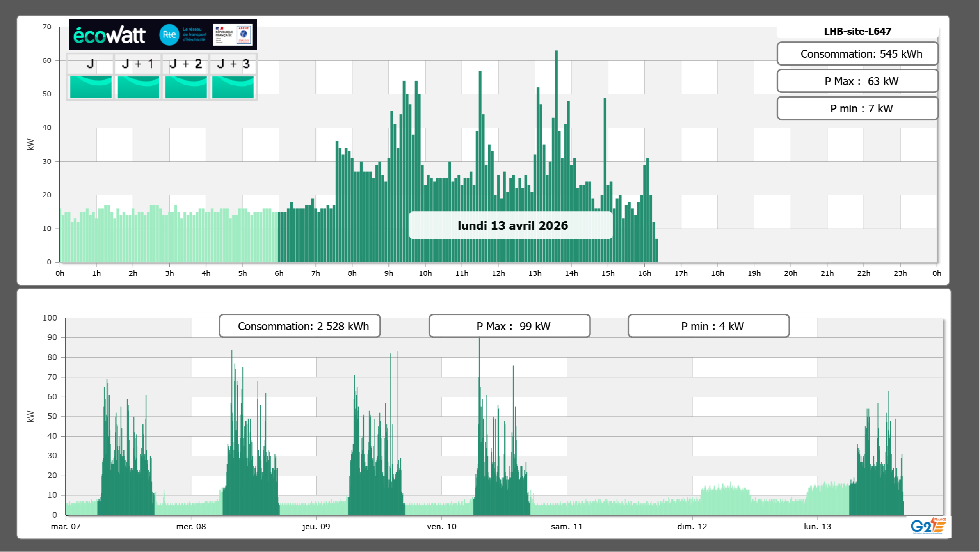
Task: Click the LHB-site-L647 site title
Action: pyautogui.click(x=857, y=31)
